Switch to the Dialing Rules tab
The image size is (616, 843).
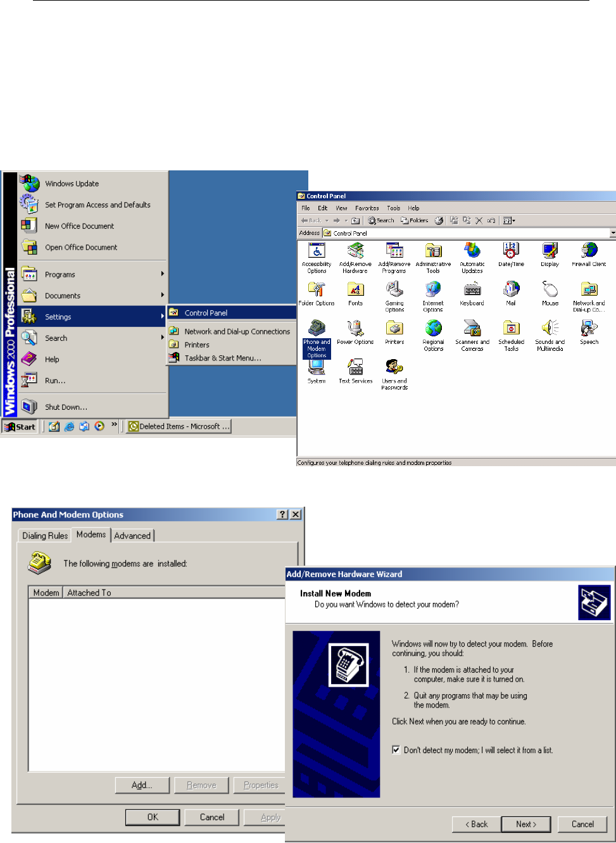[x=45, y=536]
